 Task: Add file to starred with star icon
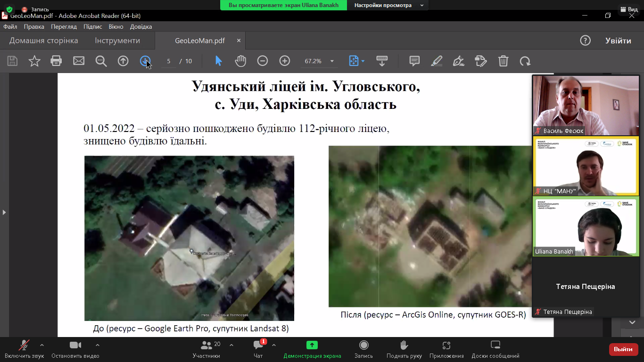[34, 61]
